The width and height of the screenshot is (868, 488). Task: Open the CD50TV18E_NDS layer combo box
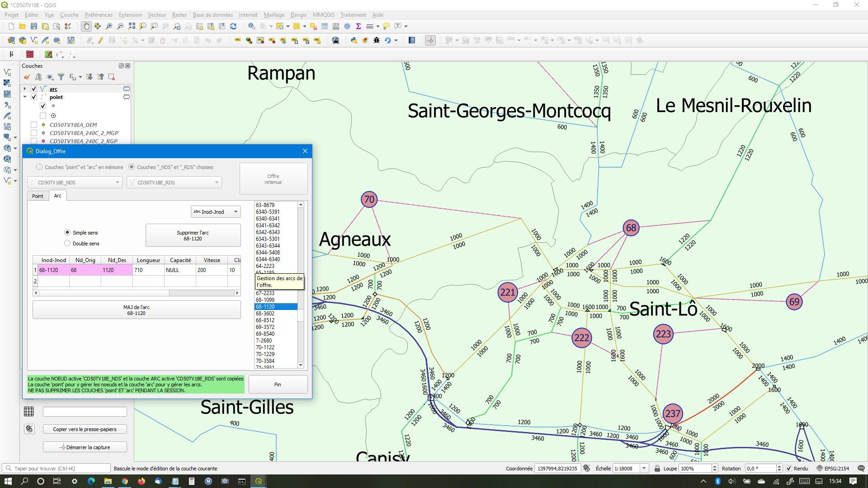point(75,183)
